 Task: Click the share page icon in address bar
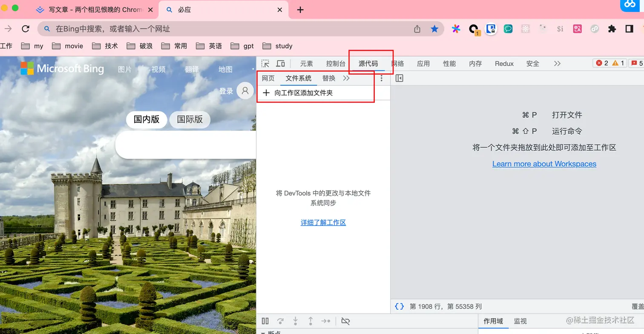click(x=417, y=29)
